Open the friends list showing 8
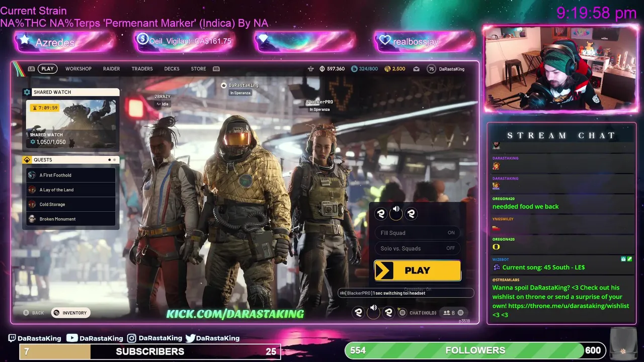This screenshot has height=362, width=644. tap(448, 313)
